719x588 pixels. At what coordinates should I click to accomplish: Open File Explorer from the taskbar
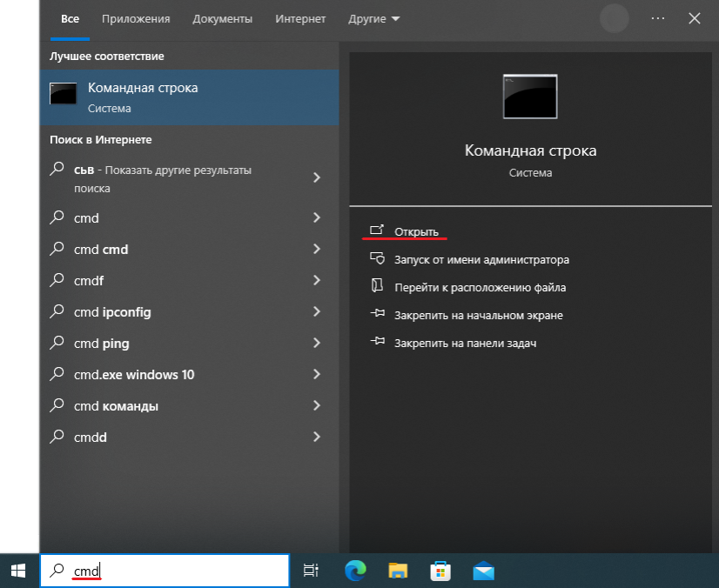pos(398,571)
